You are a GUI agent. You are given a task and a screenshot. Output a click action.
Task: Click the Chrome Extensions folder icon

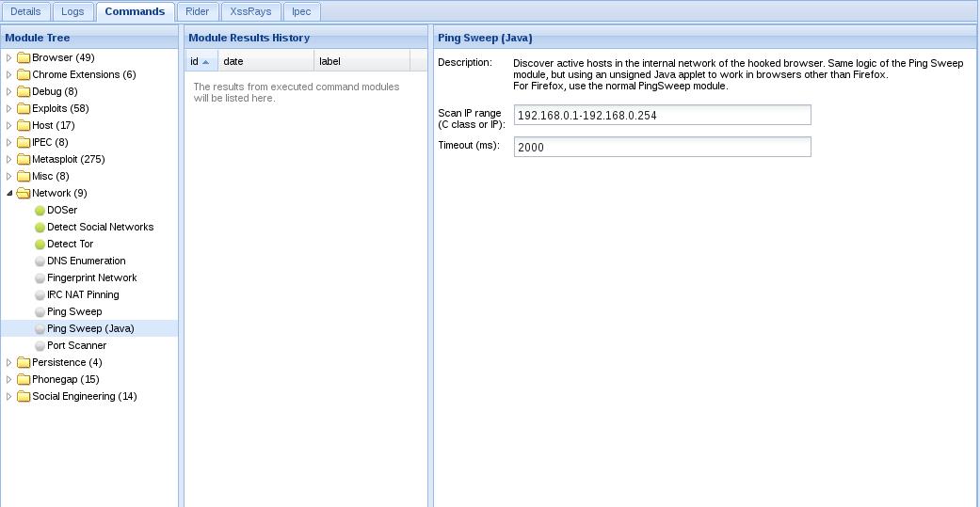24,75
